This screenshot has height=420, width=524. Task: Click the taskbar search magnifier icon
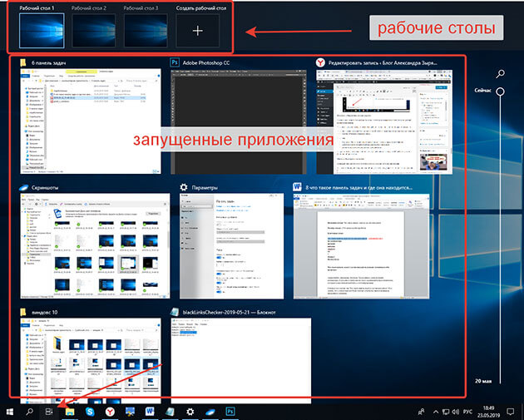pyautogui.click(x=29, y=412)
